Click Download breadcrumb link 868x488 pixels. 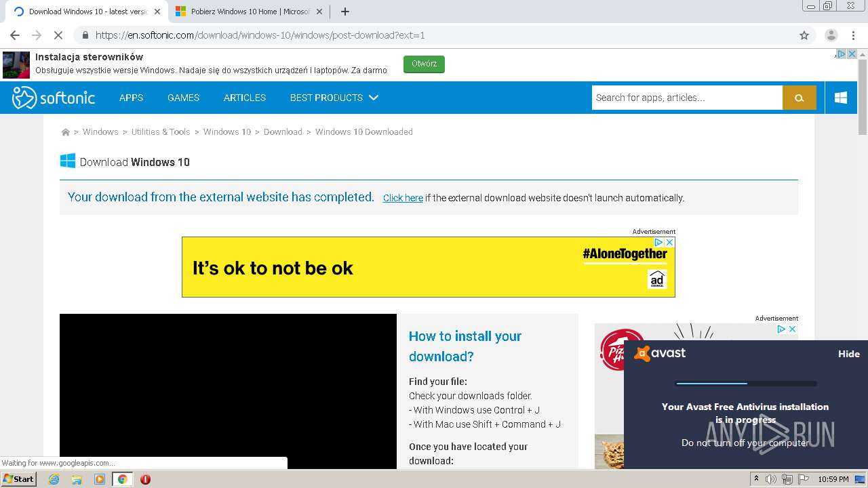283,132
